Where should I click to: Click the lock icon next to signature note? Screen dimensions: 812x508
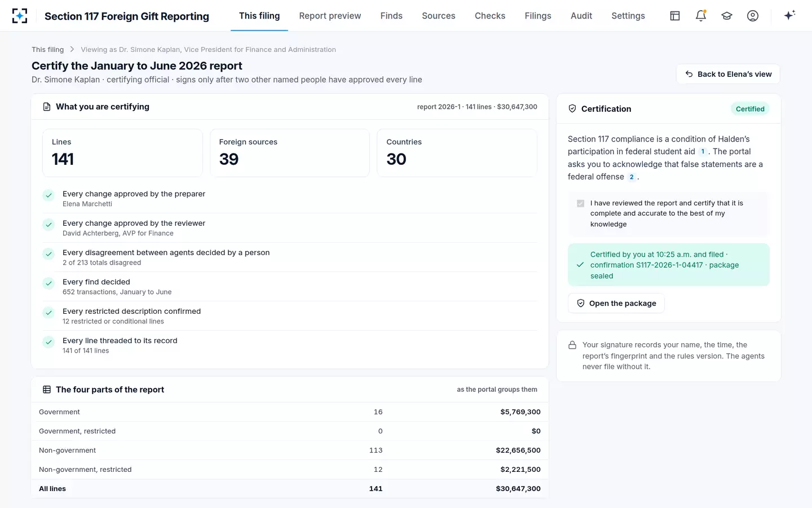tap(572, 345)
